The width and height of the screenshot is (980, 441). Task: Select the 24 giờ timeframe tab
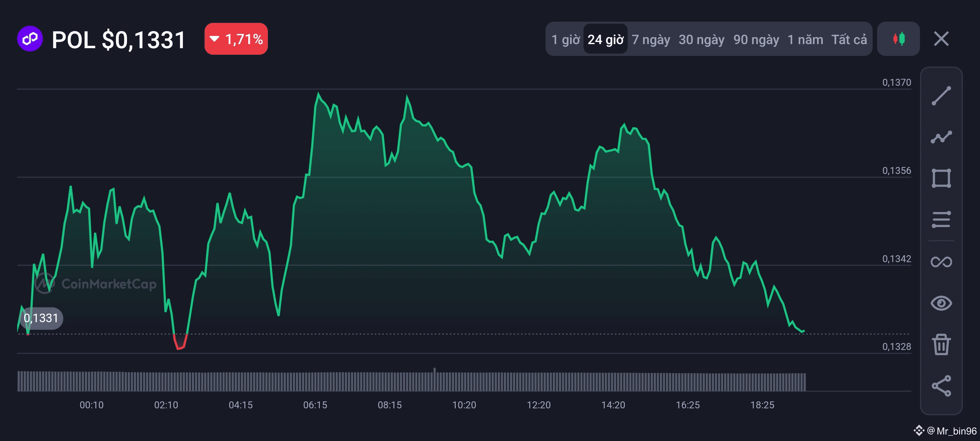[x=605, y=40]
